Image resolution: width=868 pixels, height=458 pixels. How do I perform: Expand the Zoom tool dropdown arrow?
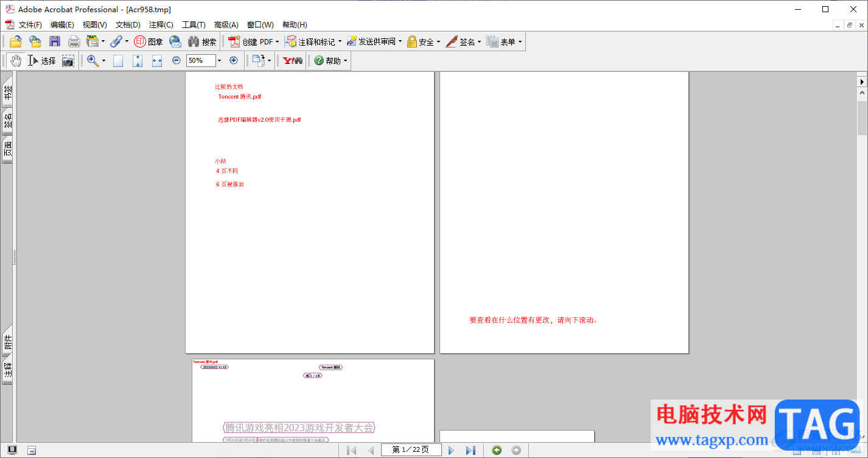click(x=103, y=61)
